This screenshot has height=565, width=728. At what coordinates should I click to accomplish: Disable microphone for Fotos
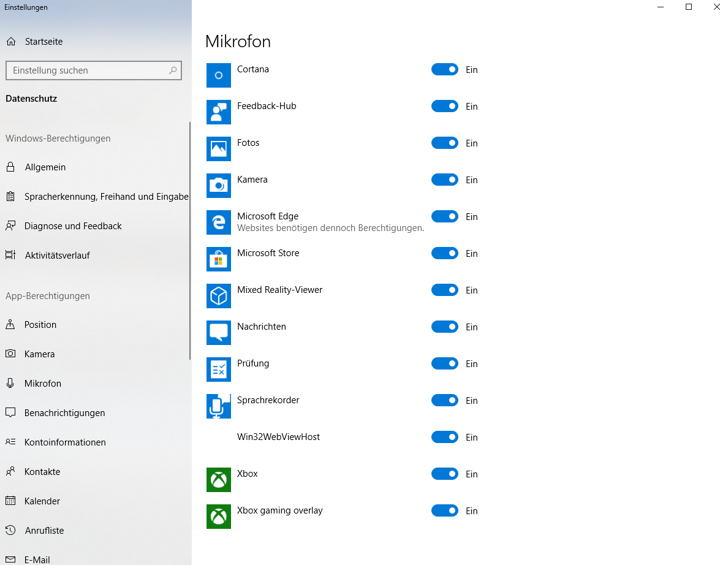coord(445,143)
